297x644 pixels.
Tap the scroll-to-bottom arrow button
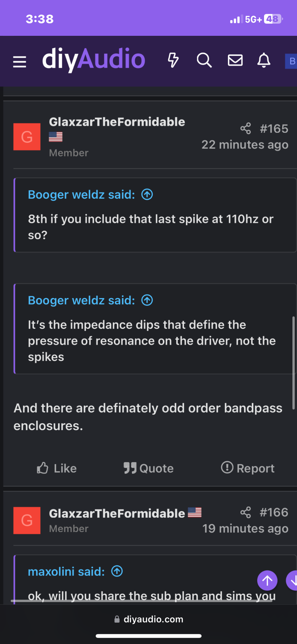point(292,580)
